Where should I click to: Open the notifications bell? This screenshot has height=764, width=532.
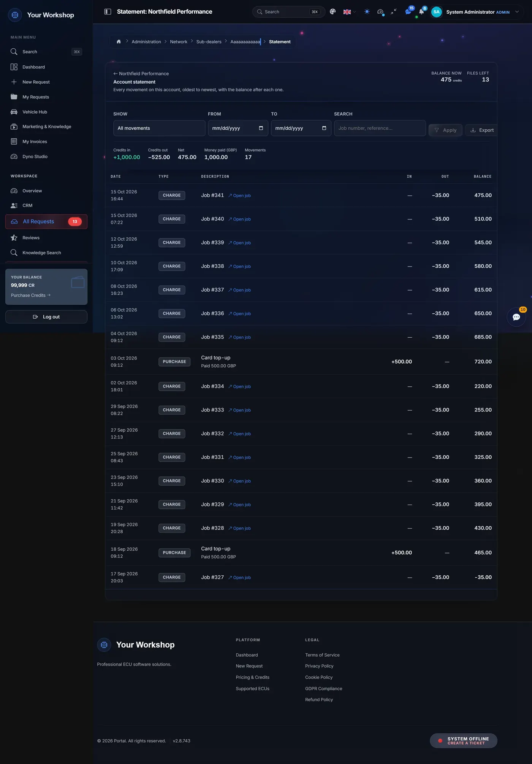tap(421, 12)
